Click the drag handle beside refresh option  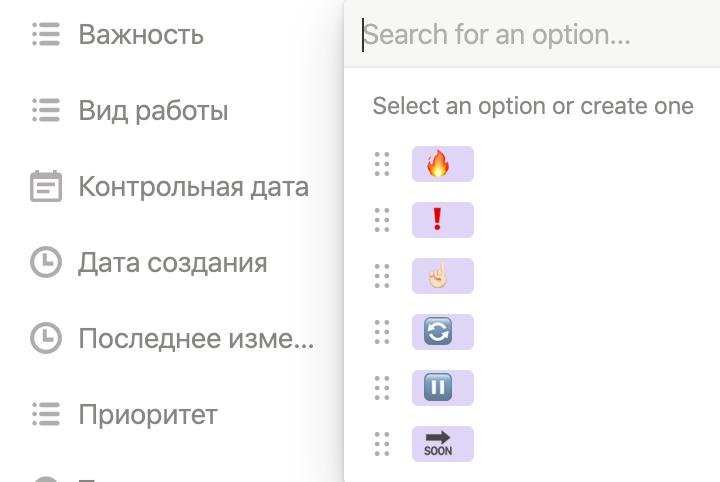[x=382, y=332]
